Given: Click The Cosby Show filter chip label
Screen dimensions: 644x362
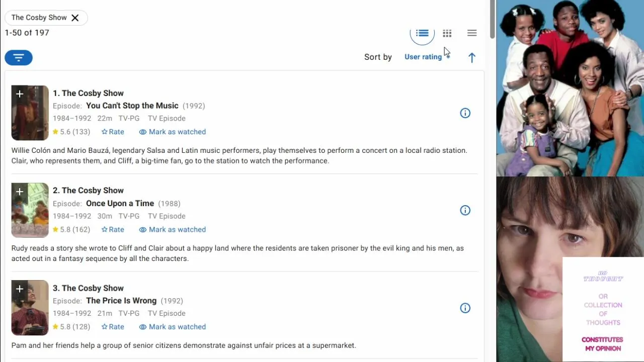Looking at the screenshot, I should point(39,18).
